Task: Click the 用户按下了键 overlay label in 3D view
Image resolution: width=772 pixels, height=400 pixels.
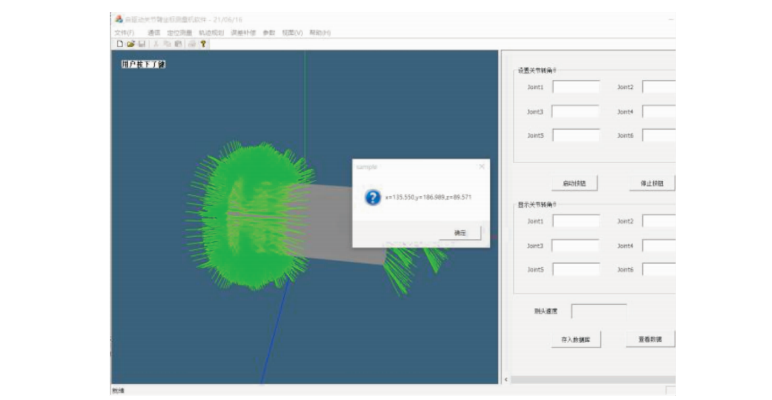Action: point(144,64)
